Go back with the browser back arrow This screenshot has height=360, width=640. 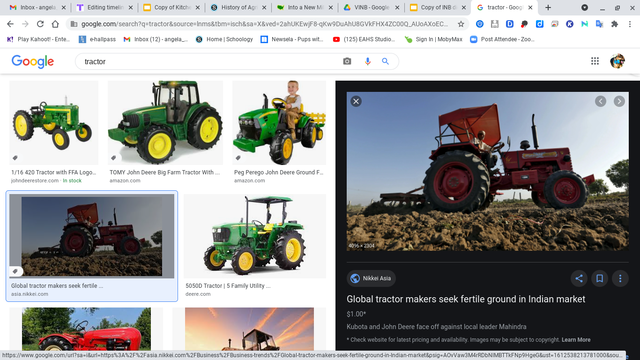pyautogui.click(x=10, y=24)
